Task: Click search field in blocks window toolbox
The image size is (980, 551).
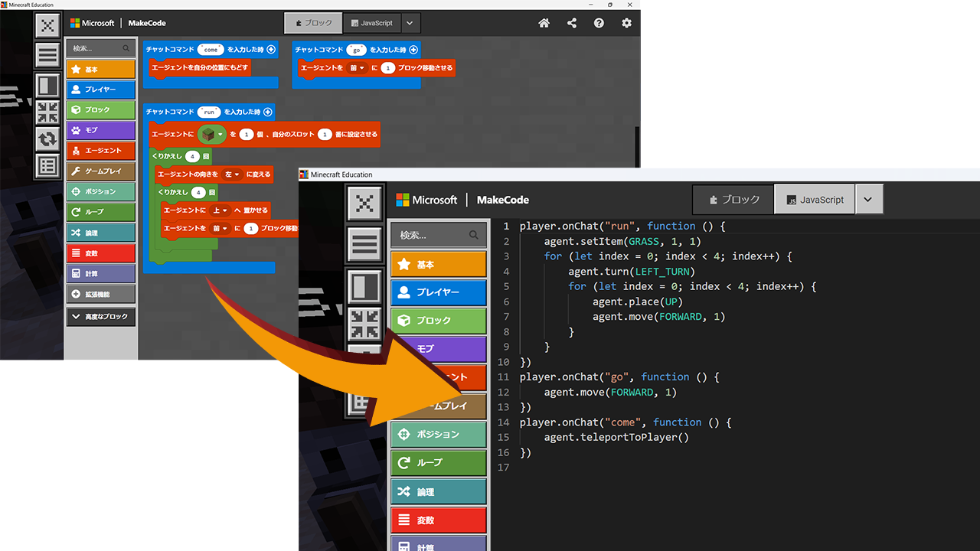Action: pyautogui.click(x=100, y=48)
